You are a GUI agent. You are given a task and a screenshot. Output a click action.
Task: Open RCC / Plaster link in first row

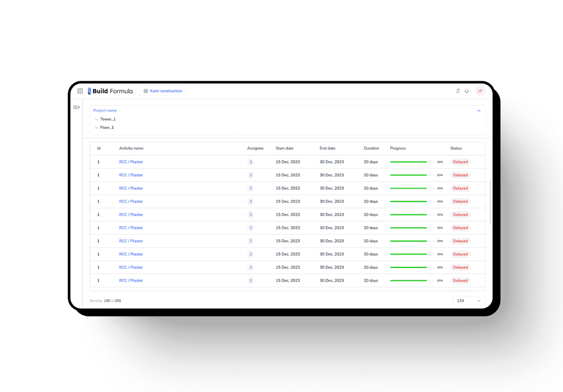pyautogui.click(x=131, y=162)
